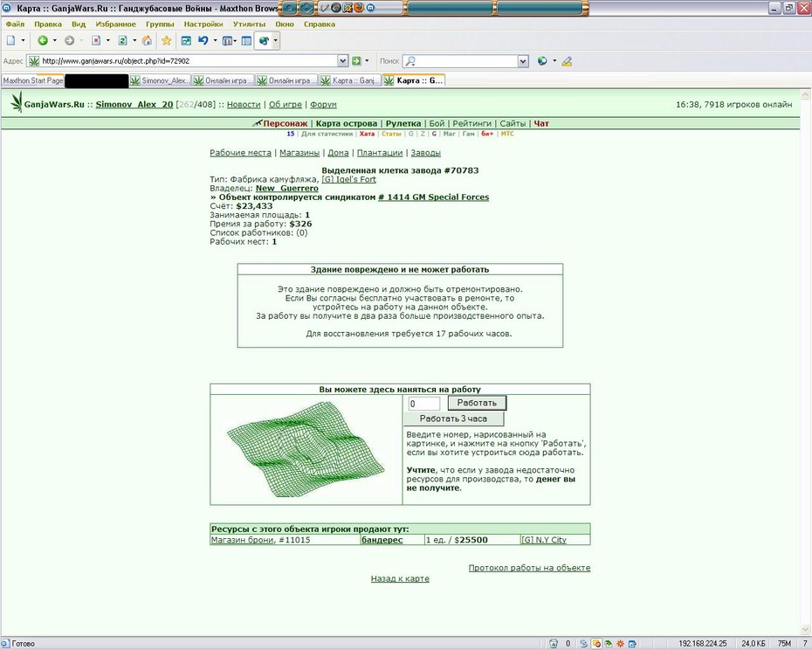Open the Избранное menu

pos(115,24)
